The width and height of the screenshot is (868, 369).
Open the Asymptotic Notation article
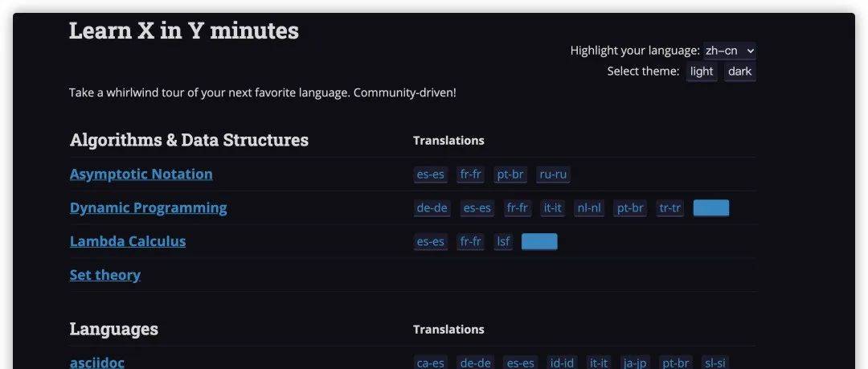141,174
